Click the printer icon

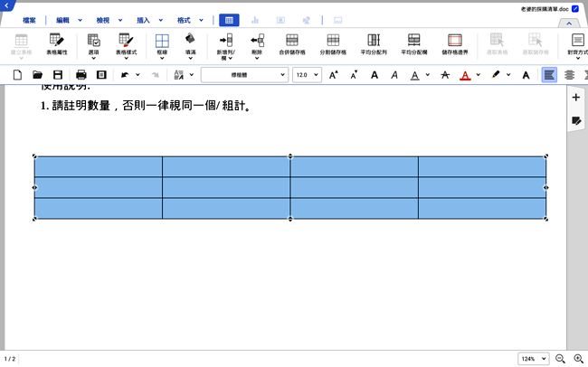[x=81, y=75]
